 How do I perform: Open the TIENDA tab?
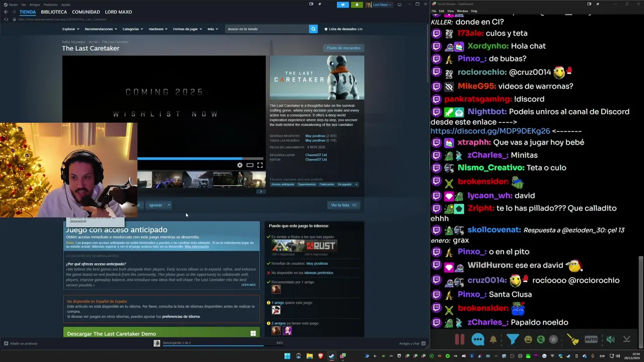tap(28, 12)
